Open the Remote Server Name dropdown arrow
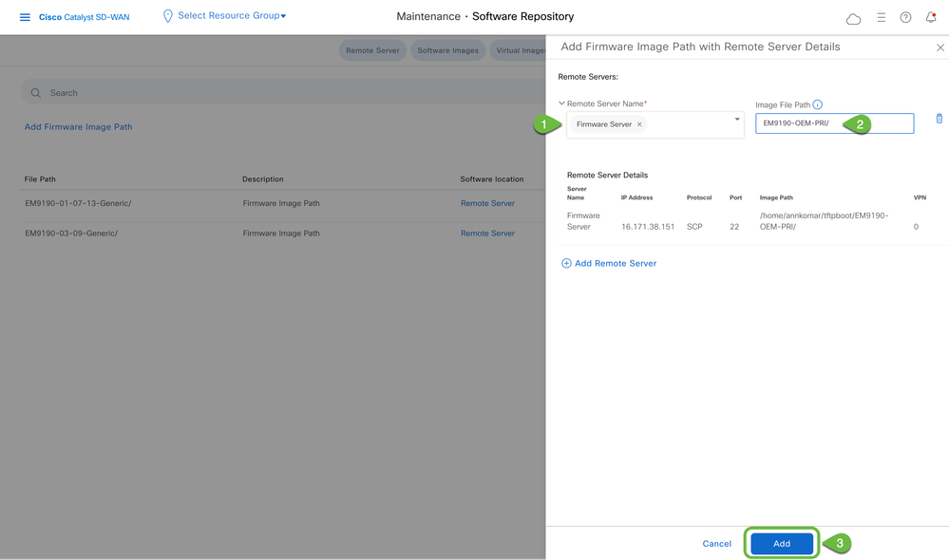Screen dimensions: 949x560 tap(736, 120)
